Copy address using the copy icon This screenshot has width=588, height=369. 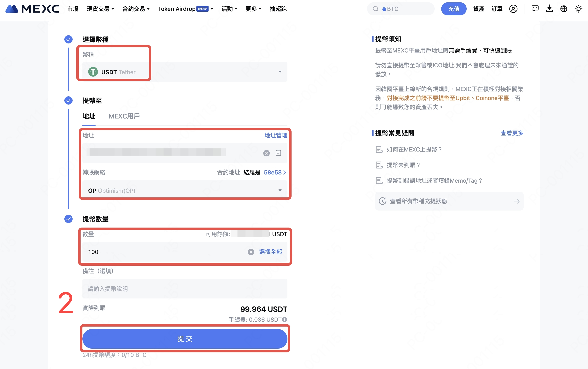278,153
